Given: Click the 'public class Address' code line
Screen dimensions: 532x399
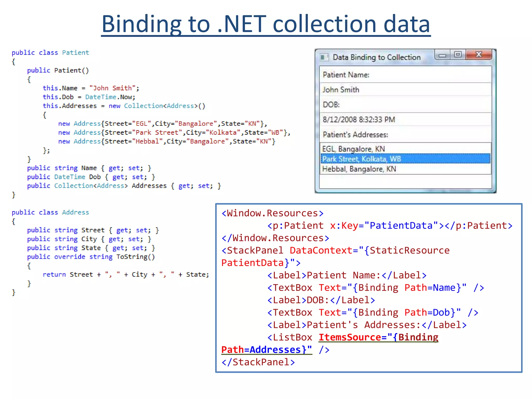Looking at the screenshot, I should pyautogui.click(x=50, y=212).
